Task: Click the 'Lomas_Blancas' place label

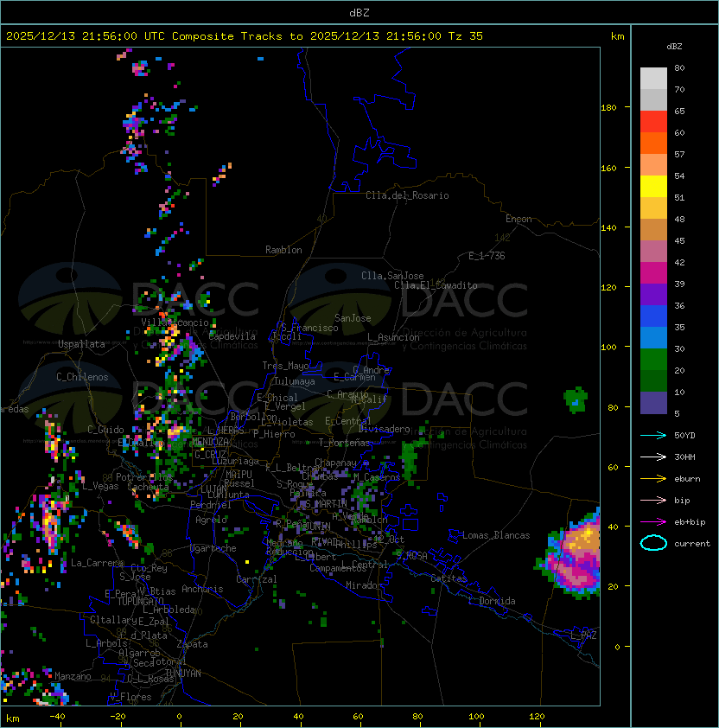Action: pos(496,535)
